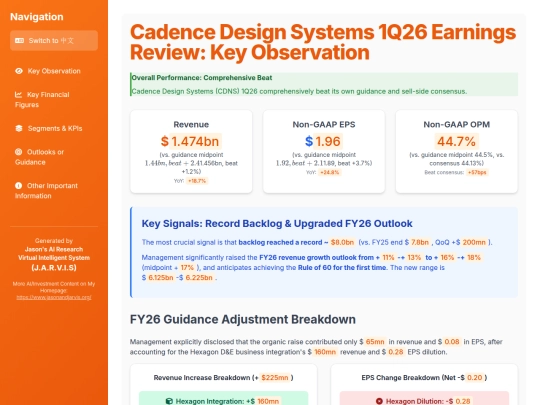Click the Revenue card title
Screen dimensions: 540x405
[191, 124]
